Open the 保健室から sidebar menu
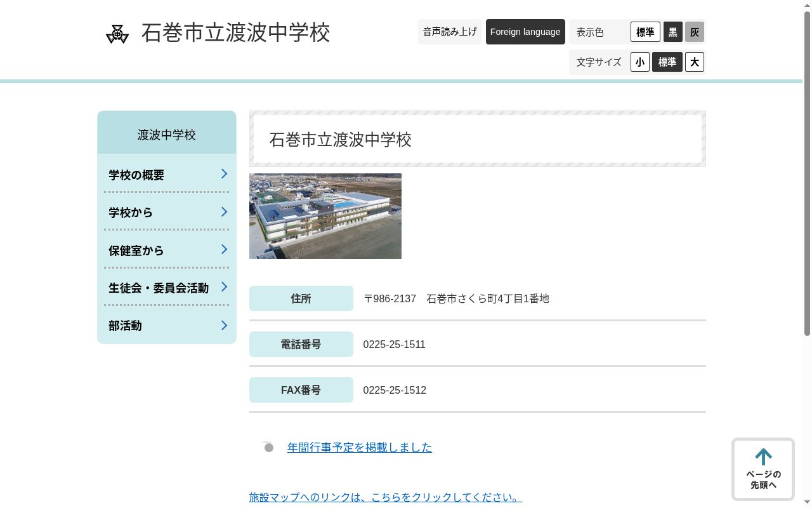This screenshot has height=508, width=812. coord(167,250)
